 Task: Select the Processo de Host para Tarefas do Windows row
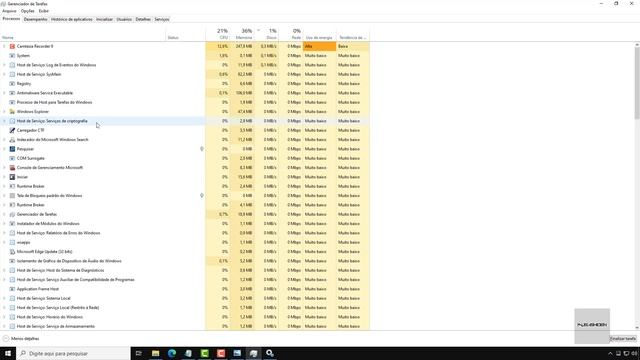pyautogui.click(x=184, y=102)
